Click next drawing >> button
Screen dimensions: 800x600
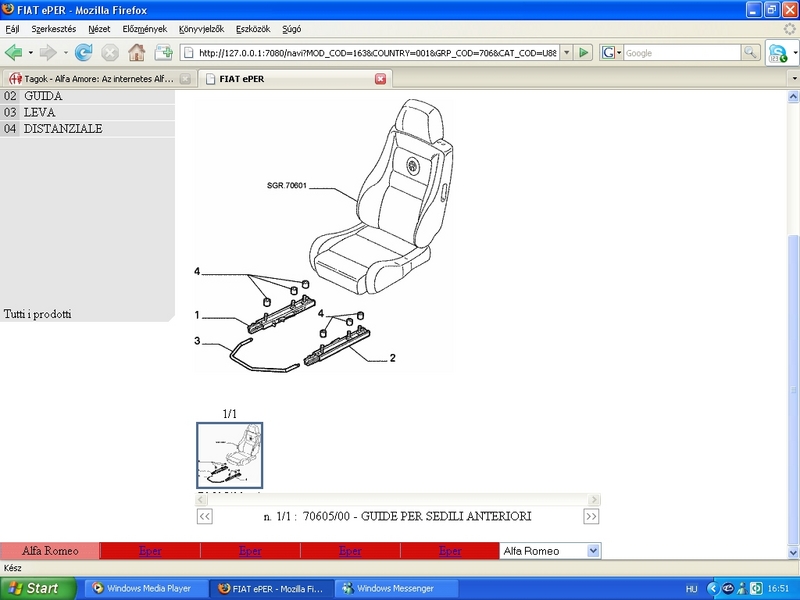point(591,516)
